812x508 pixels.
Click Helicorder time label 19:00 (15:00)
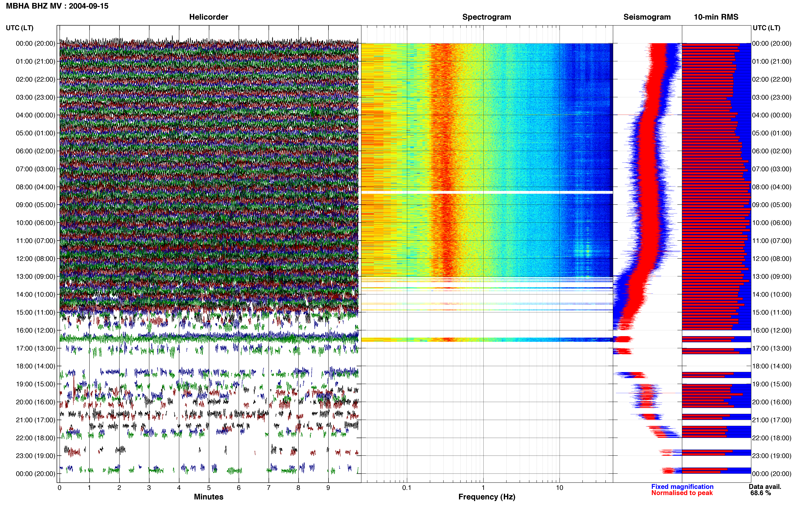[36, 384]
